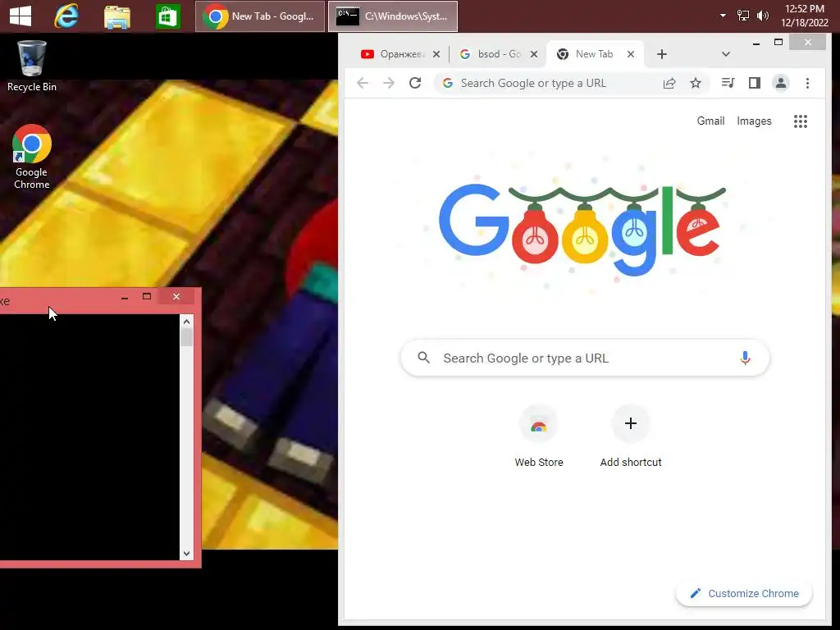Open the Images link
840x630 pixels.
(754, 121)
